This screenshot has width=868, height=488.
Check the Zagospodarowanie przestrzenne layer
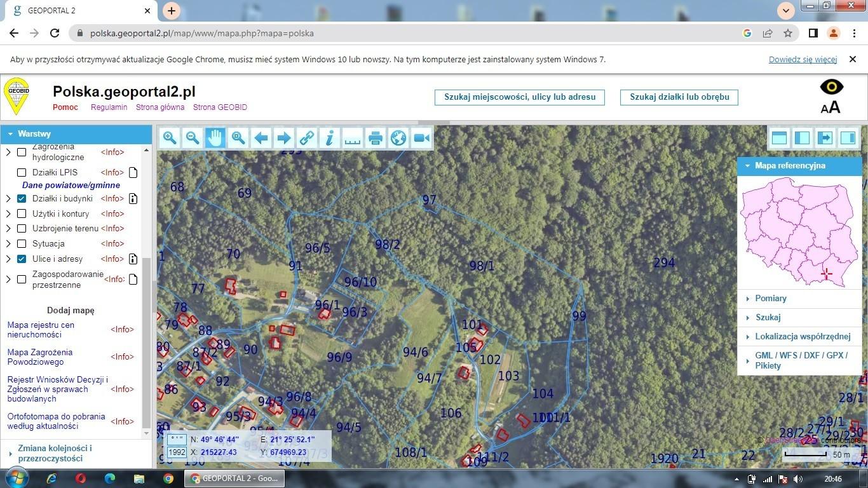[22, 279]
